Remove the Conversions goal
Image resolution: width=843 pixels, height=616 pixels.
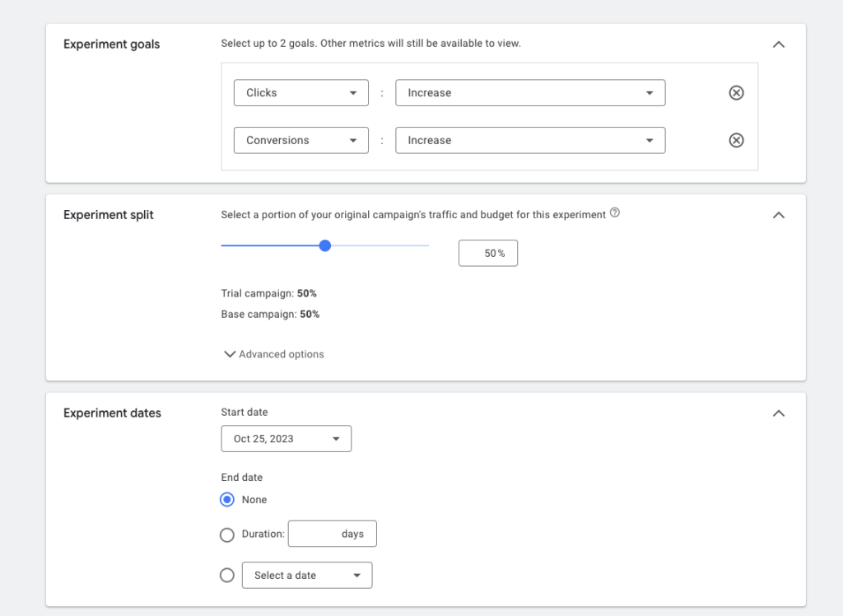click(x=736, y=140)
